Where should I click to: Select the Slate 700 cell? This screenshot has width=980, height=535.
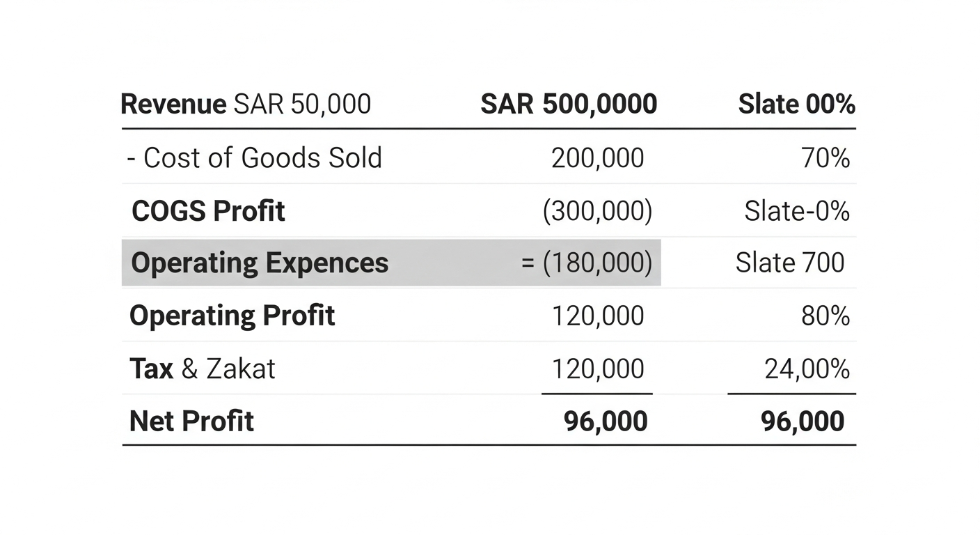coord(790,263)
